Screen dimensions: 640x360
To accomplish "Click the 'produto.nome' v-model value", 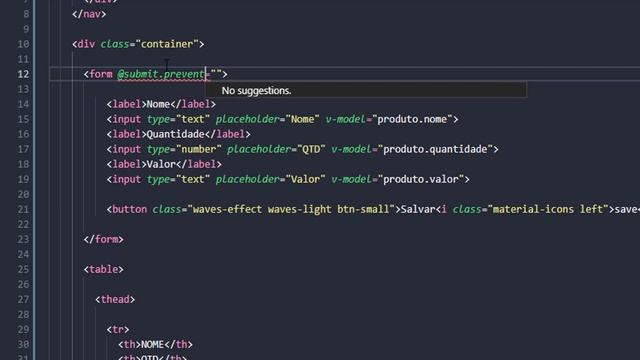I will pos(412,119).
